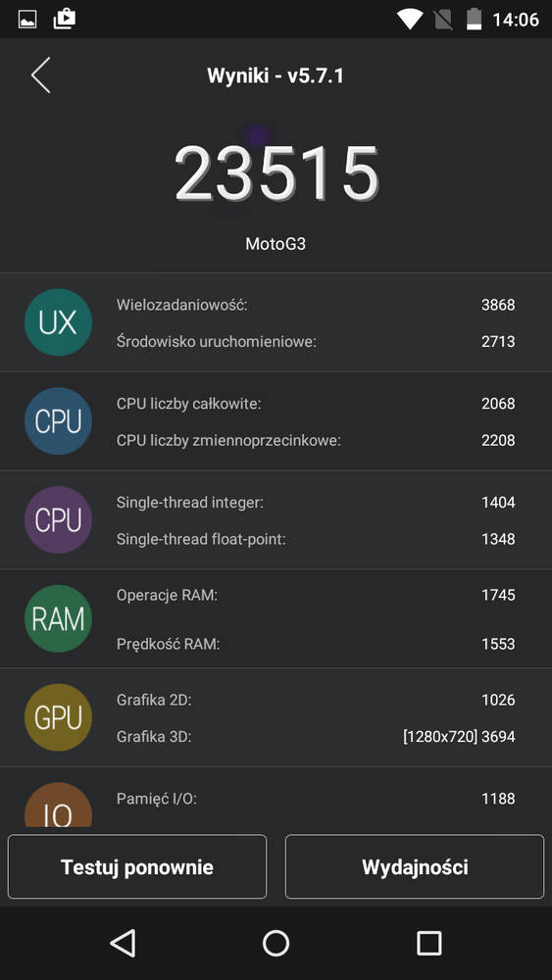Select the green RAM category icon
Viewport: 552px width, 980px height.
click(58, 618)
